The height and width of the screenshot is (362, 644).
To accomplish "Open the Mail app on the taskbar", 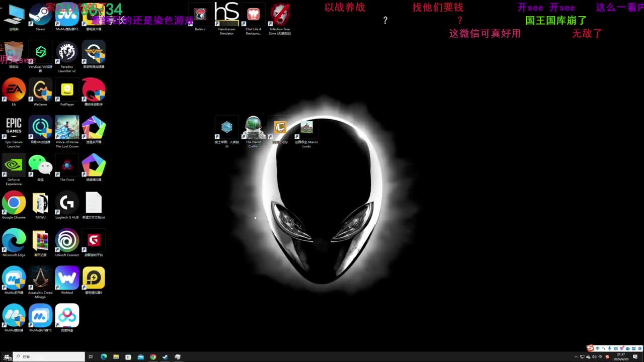I will [x=140, y=357].
